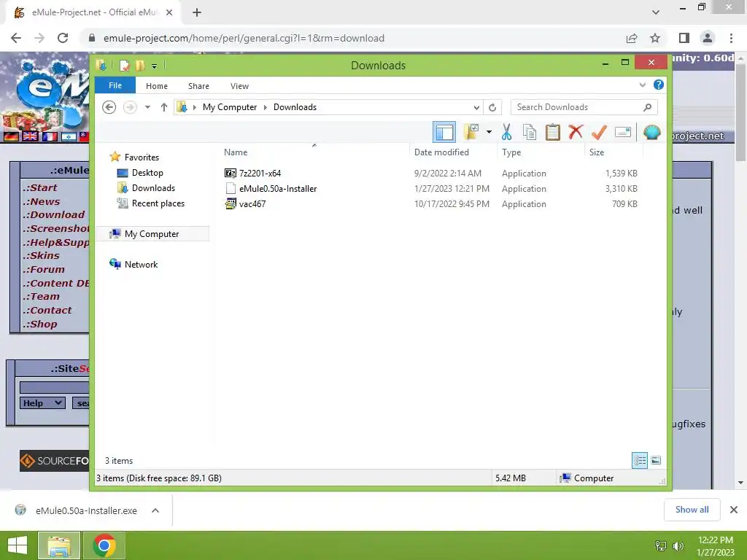Click the Rename icon in toolbar
747x560 pixels.
[623, 132]
